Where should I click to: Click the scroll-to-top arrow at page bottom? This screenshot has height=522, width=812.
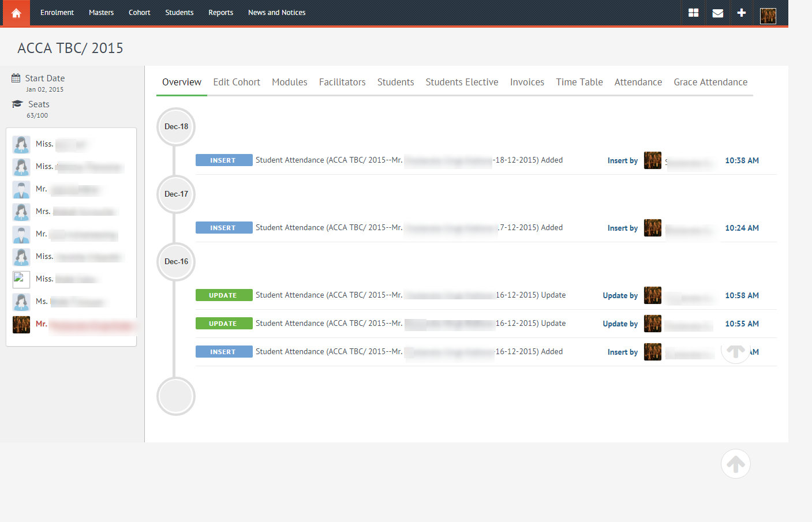pyautogui.click(x=736, y=464)
